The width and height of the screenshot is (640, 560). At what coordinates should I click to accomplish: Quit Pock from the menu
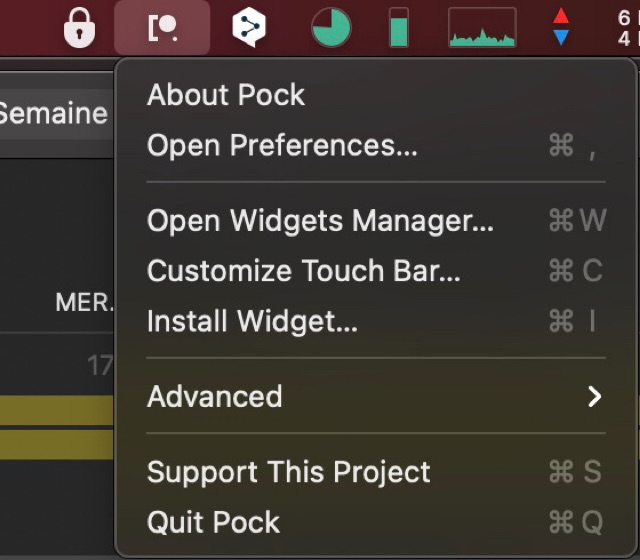pos(214,522)
